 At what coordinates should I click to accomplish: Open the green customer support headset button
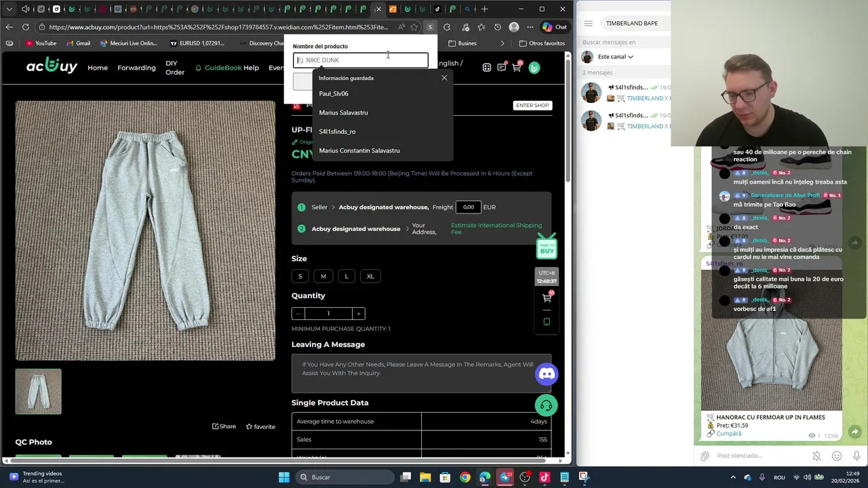tap(546, 405)
